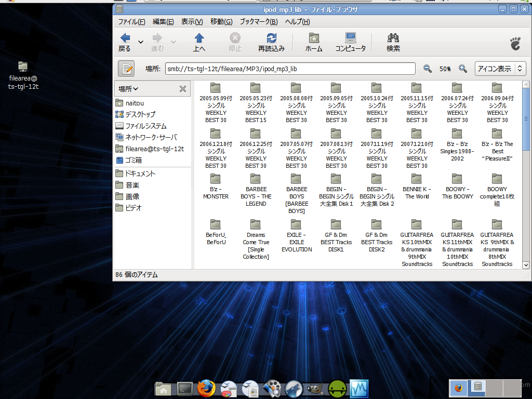Launch GIMP from the dock
Image resolution: width=532 pixels, height=399 pixels.
tap(315, 389)
